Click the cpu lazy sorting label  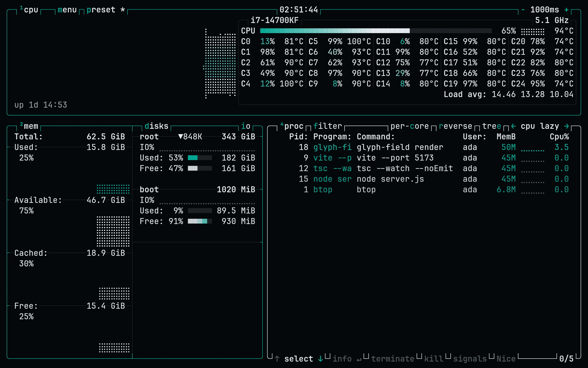pyautogui.click(x=540, y=126)
